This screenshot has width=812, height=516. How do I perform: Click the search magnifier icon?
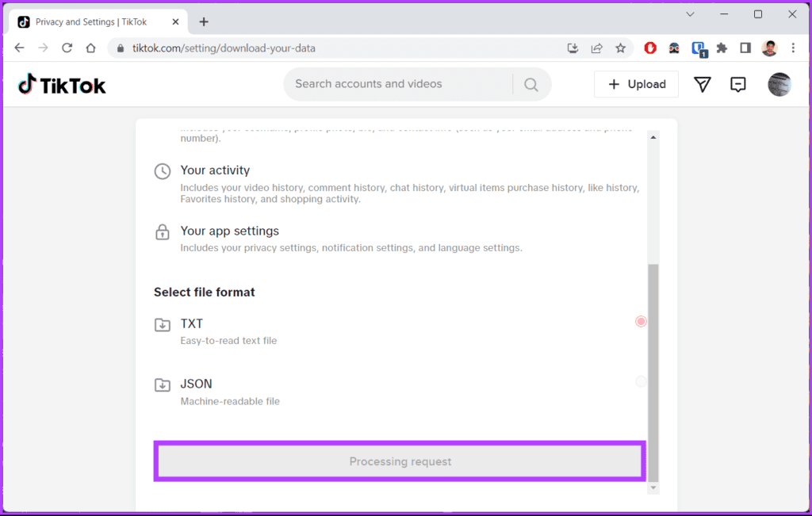point(530,84)
